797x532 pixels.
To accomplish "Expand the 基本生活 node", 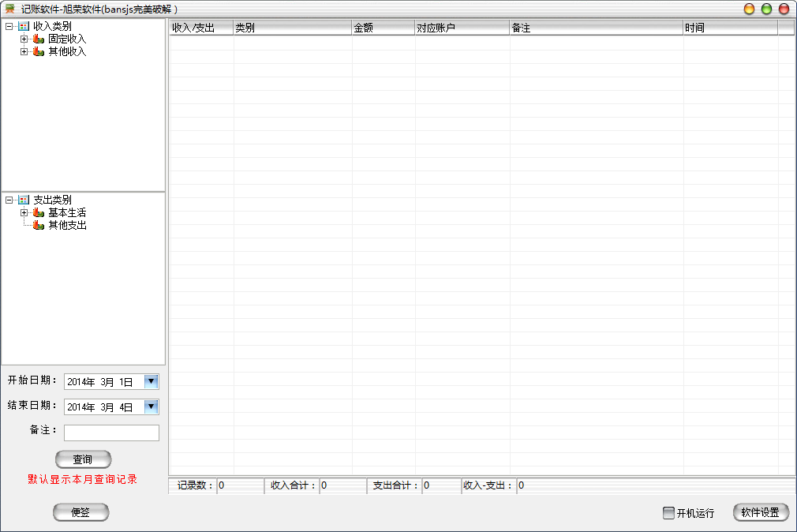I will 24,212.
